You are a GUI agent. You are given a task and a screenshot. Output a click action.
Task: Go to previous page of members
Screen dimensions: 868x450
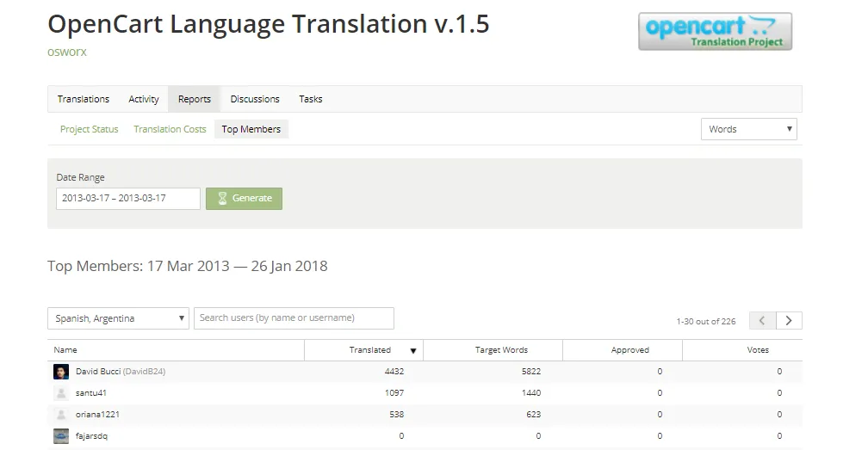(x=762, y=321)
